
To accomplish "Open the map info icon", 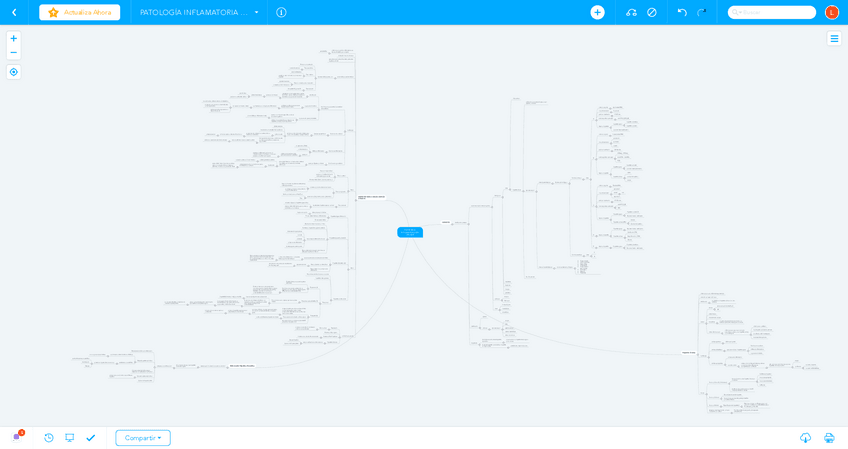I will click(x=281, y=12).
